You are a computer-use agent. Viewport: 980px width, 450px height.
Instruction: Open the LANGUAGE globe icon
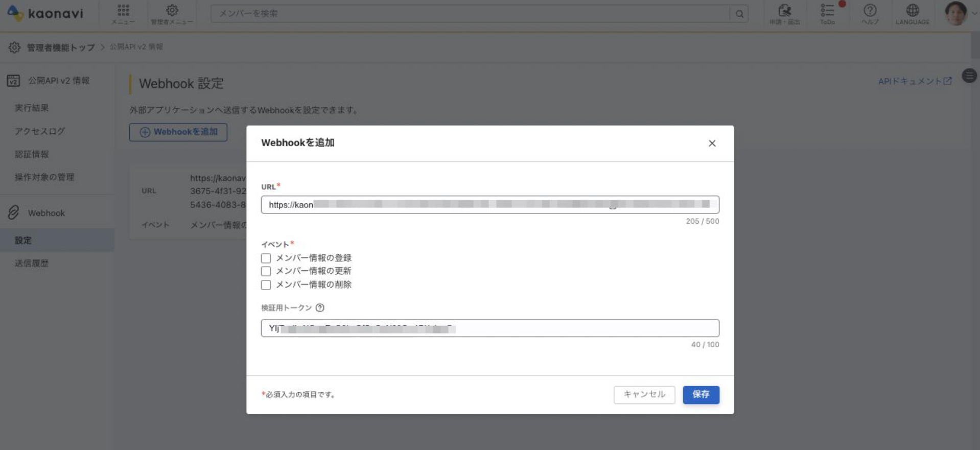click(913, 10)
